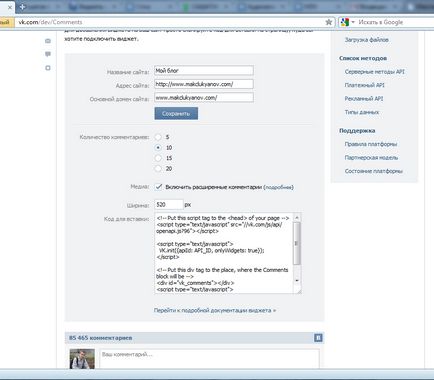The width and height of the screenshot is (434, 380).
Task: Click the 'Список методов' section heading
Action: [x=363, y=58]
